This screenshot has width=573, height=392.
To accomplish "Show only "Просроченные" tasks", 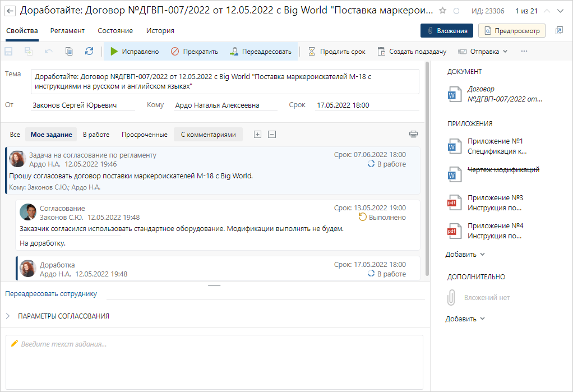I will click(144, 135).
